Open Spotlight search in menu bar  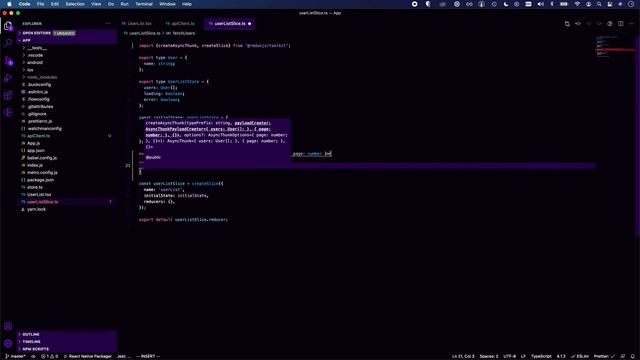tap(599, 4)
